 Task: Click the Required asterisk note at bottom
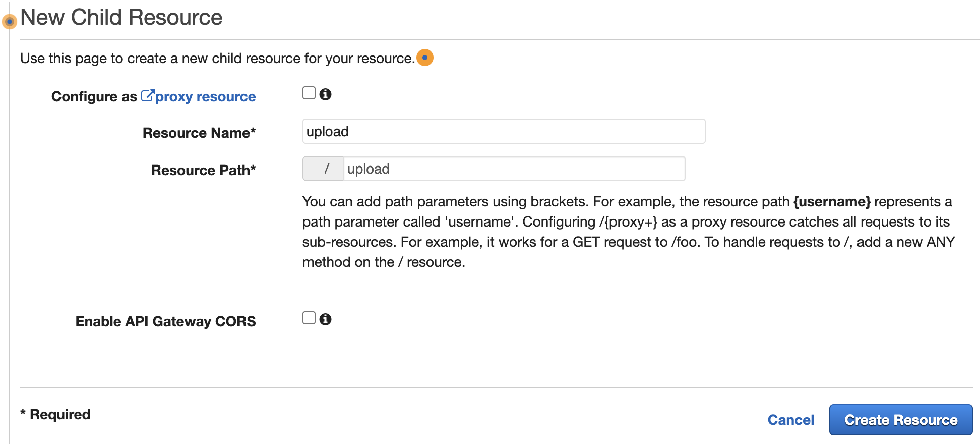(x=54, y=414)
